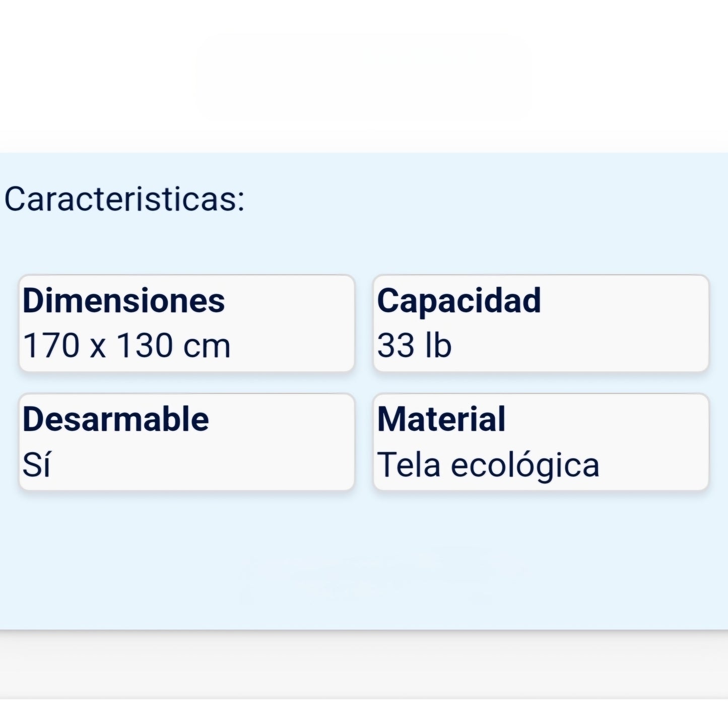Image resolution: width=728 pixels, height=728 pixels.
Task: Click the "Sí" value under Desarmable
Action: (x=36, y=465)
